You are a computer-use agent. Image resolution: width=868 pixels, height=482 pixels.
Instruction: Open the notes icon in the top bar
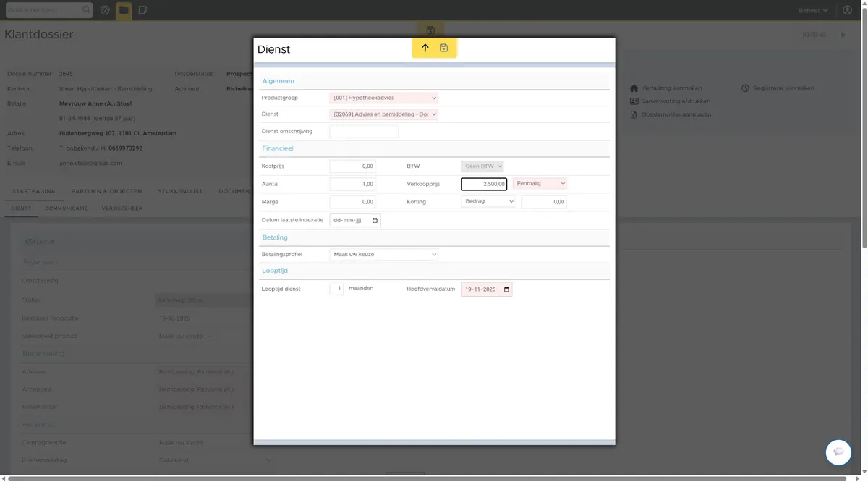click(x=142, y=10)
